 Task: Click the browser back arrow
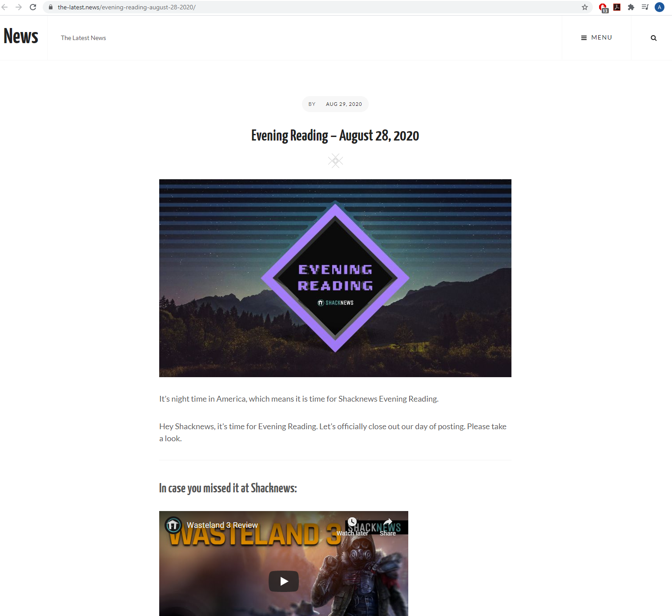click(x=5, y=7)
